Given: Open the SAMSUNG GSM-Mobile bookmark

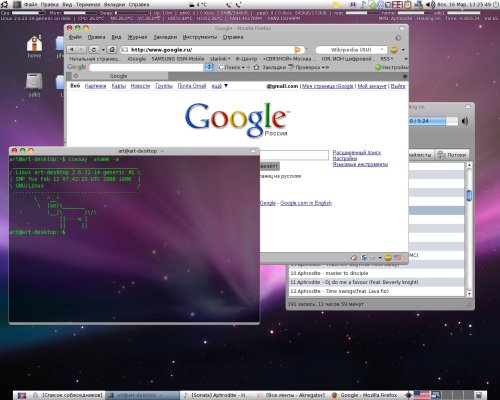Looking at the screenshot, I should coord(178,59).
